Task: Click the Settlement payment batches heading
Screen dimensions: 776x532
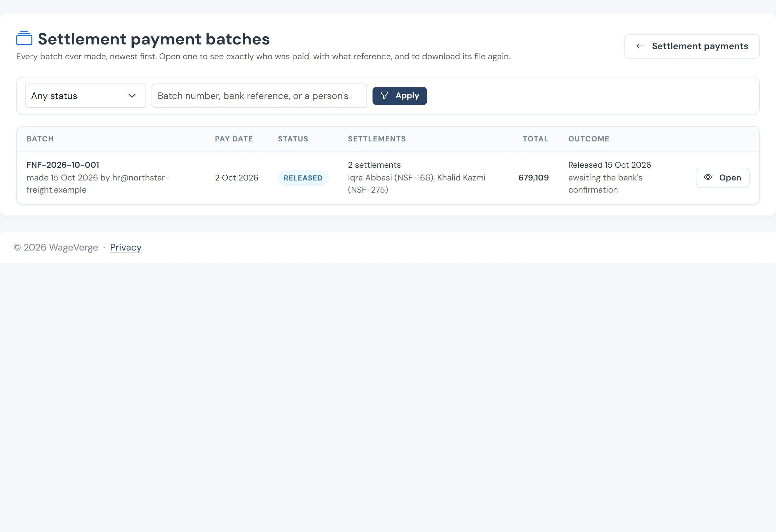Action: click(x=154, y=39)
